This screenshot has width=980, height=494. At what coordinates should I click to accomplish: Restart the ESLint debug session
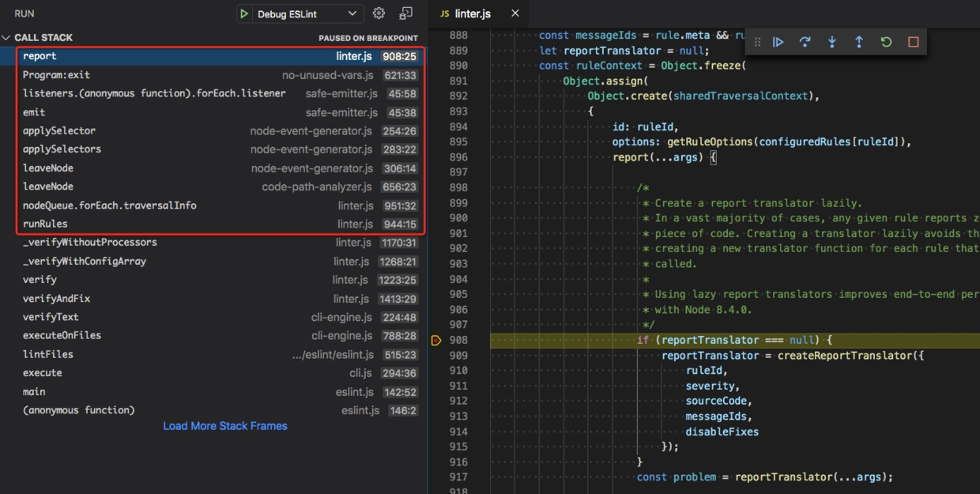(886, 41)
